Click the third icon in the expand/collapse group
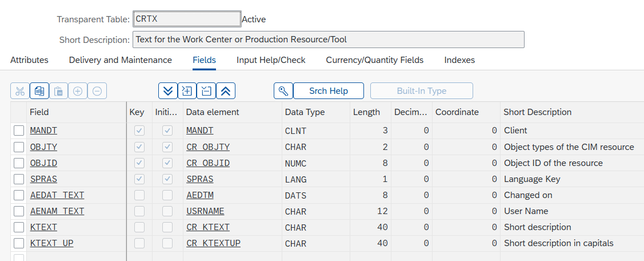 tap(206, 91)
